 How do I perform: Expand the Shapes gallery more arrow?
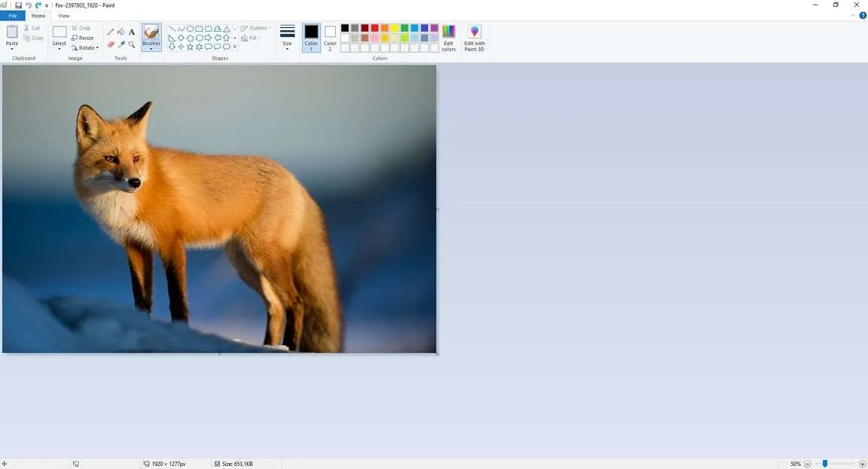[x=235, y=47]
